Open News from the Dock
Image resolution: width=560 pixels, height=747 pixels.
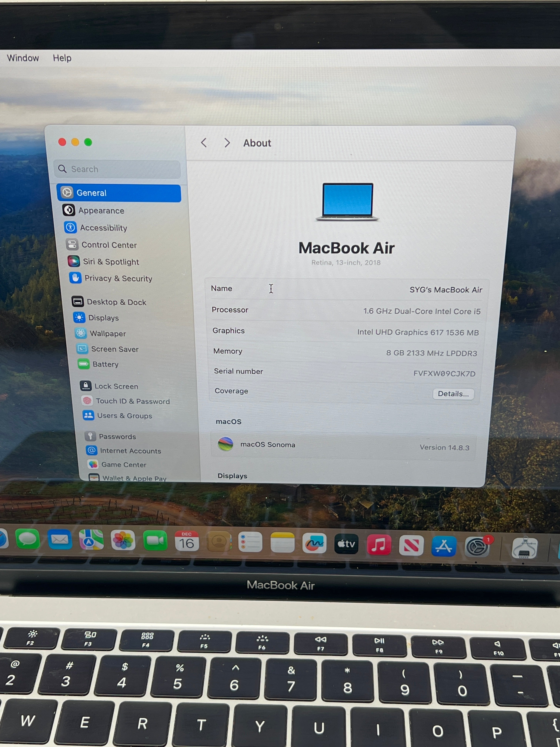(x=411, y=545)
